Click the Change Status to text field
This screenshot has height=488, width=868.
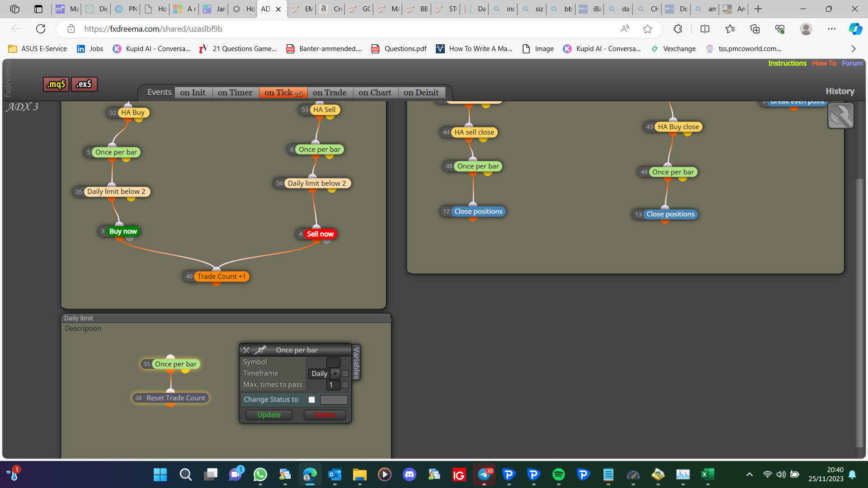click(x=334, y=400)
